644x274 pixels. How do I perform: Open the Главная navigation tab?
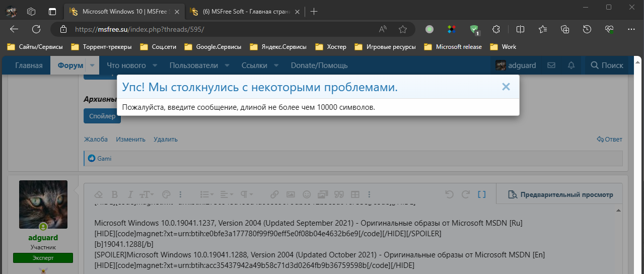(29, 65)
